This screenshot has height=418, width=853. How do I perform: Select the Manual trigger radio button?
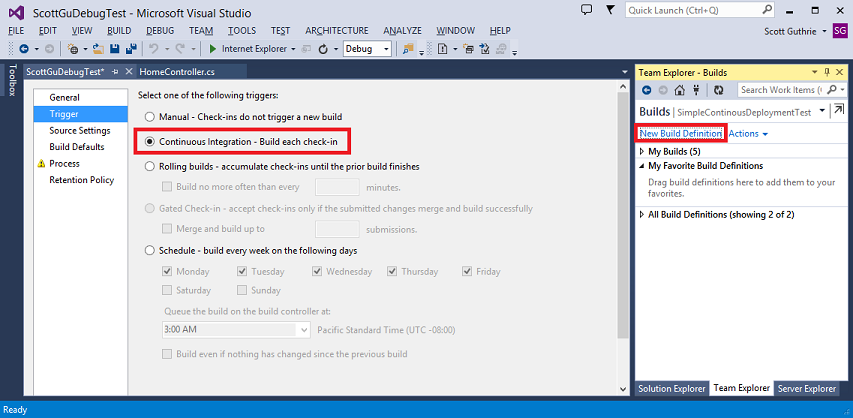click(149, 116)
